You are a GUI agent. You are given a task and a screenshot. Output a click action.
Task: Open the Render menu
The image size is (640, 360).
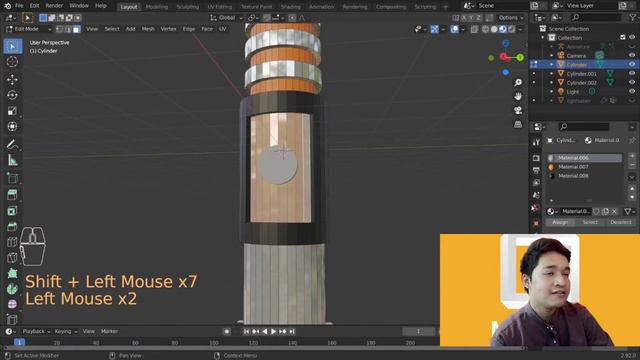[54, 6]
